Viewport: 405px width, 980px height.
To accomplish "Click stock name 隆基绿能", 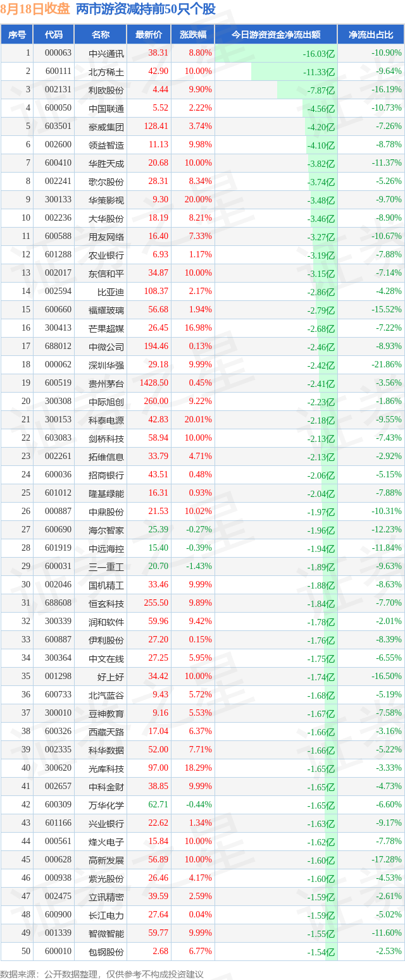I will point(106,494).
